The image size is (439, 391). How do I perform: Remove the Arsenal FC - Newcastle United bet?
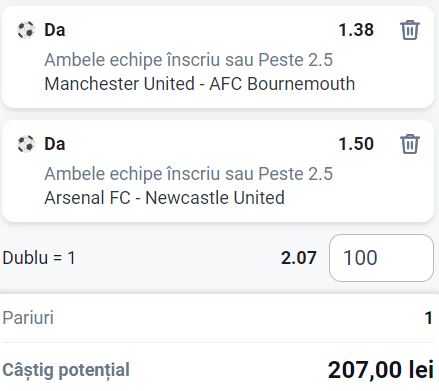409,144
